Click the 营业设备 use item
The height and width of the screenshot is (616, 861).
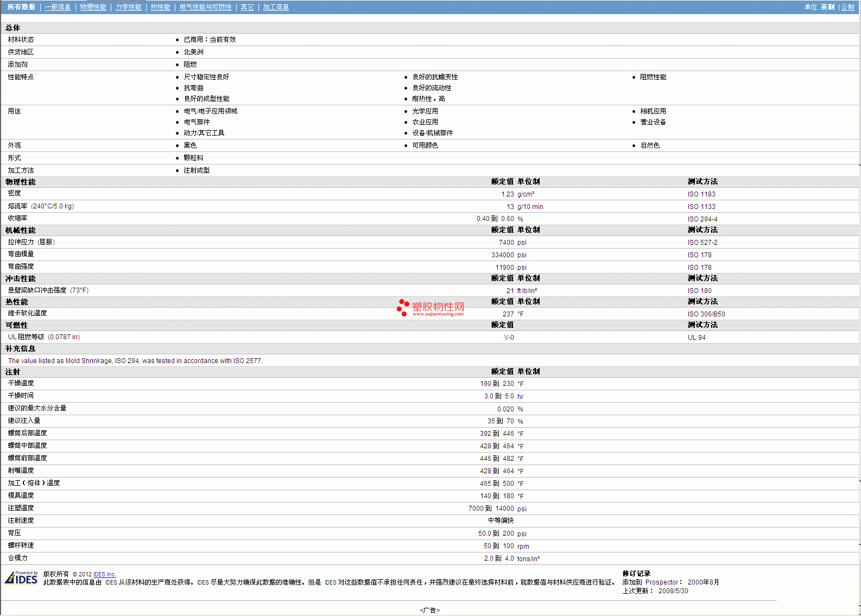click(653, 122)
